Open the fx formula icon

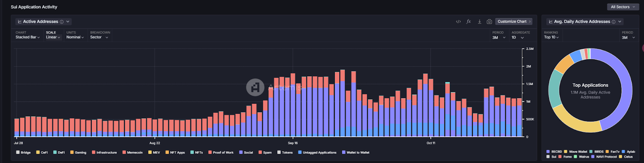469,21
